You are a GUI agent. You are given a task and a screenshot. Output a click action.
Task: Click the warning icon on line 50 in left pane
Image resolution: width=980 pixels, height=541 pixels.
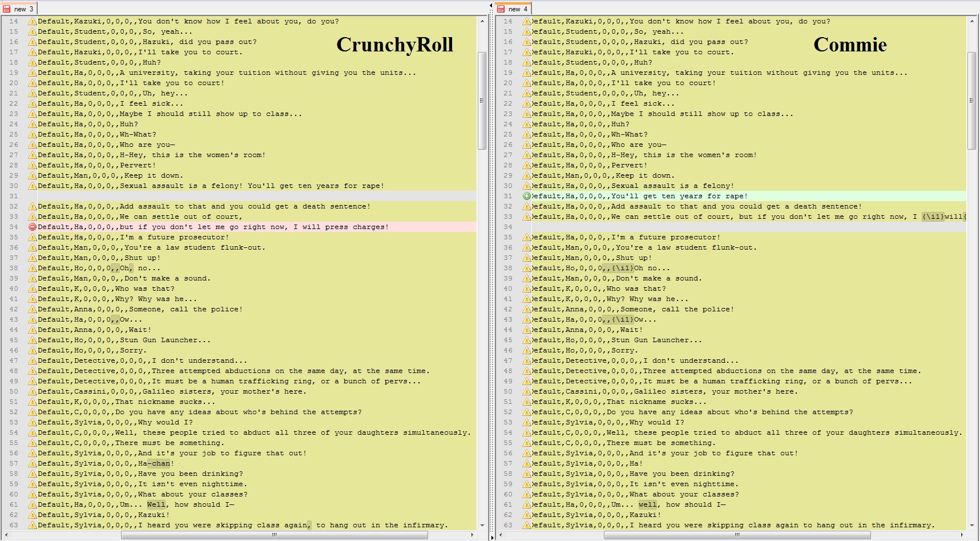pos(33,391)
